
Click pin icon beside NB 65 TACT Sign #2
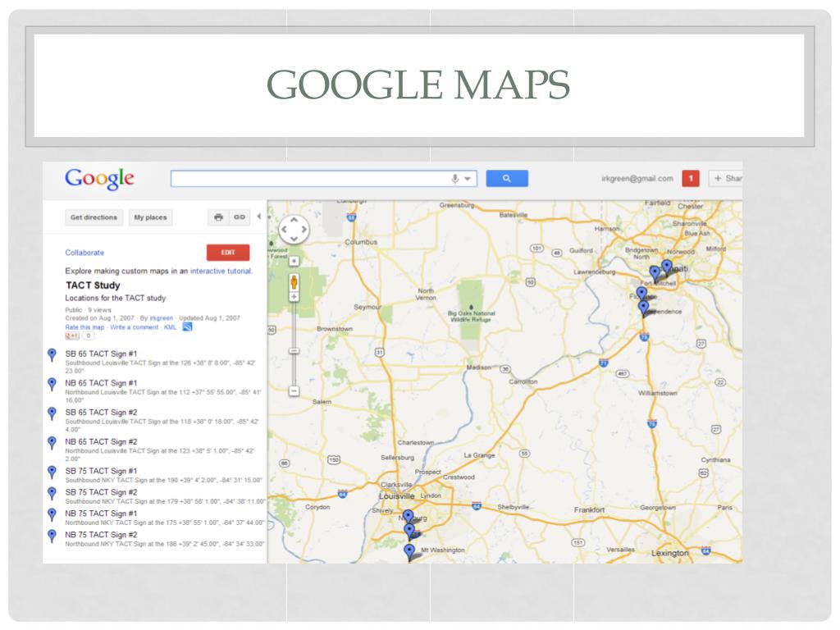[52, 443]
